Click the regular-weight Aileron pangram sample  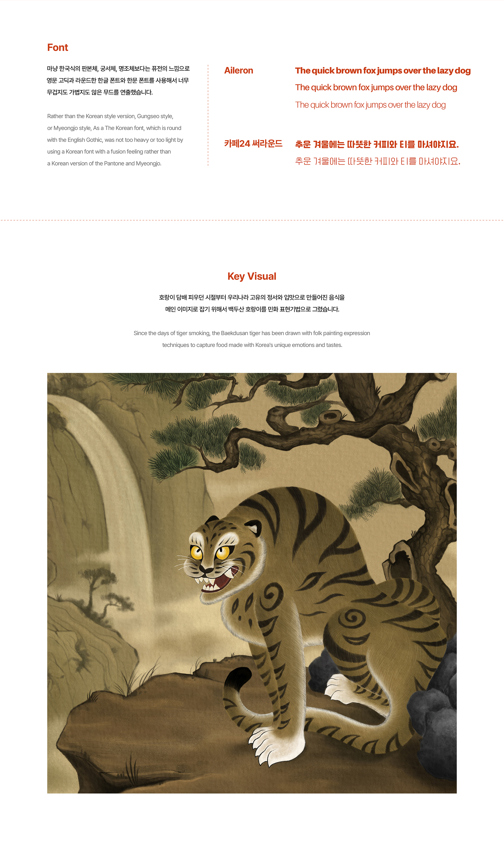click(376, 87)
